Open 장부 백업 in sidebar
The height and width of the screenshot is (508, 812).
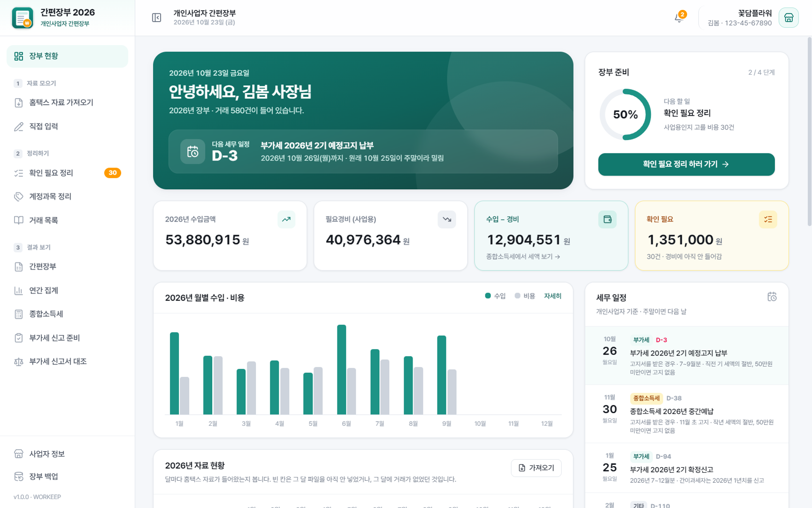click(67, 477)
